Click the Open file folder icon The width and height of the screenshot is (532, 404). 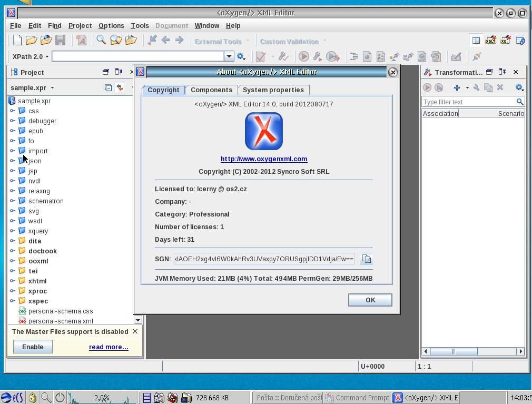[31, 41]
